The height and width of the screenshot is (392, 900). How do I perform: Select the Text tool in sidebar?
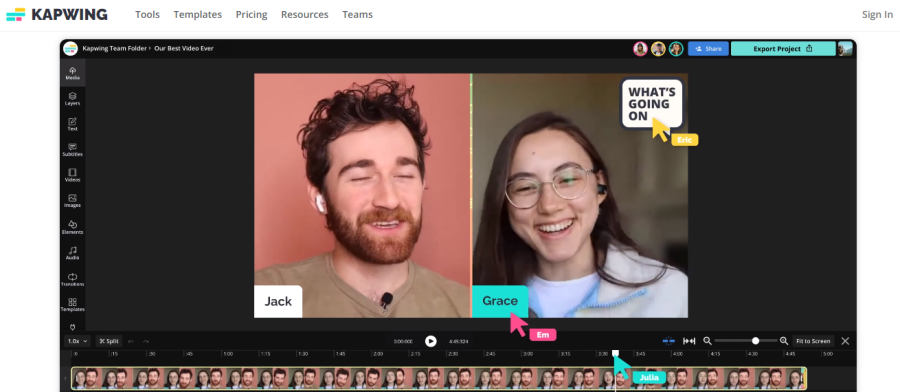(x=72, y=124)
